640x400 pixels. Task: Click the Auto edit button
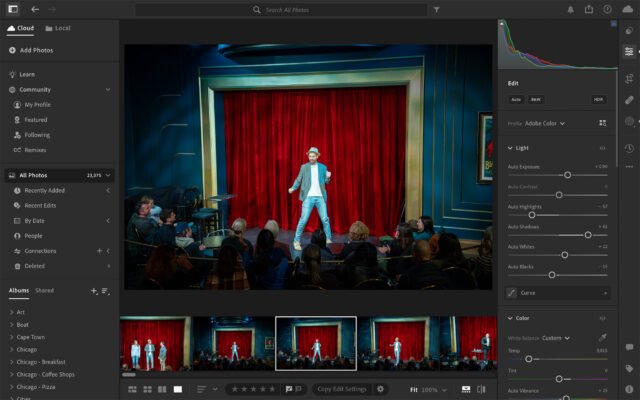click(516, 100)
